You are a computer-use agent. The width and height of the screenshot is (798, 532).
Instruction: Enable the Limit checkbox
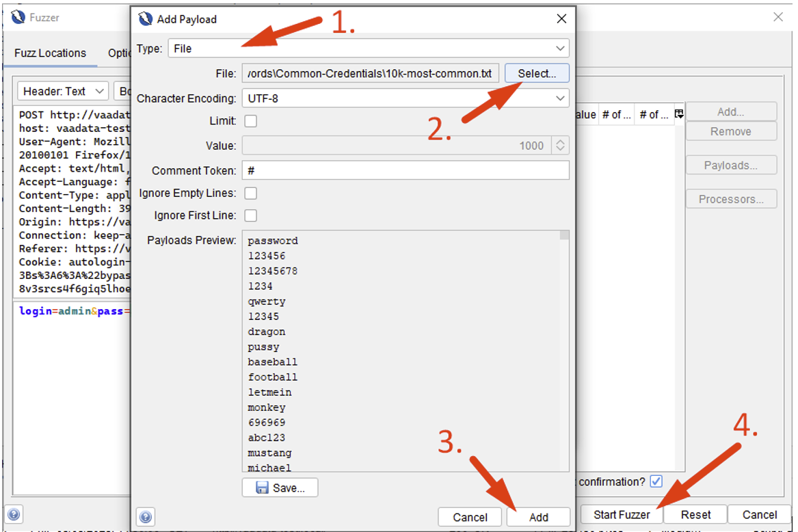[251, 121]
